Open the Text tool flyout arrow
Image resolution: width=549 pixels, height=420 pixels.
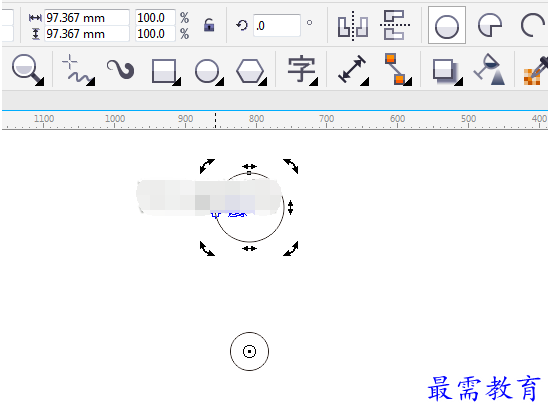point(314,82)
